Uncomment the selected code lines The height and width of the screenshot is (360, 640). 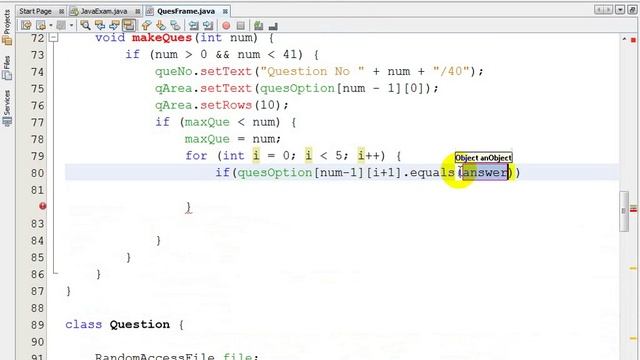coord(273,26)
